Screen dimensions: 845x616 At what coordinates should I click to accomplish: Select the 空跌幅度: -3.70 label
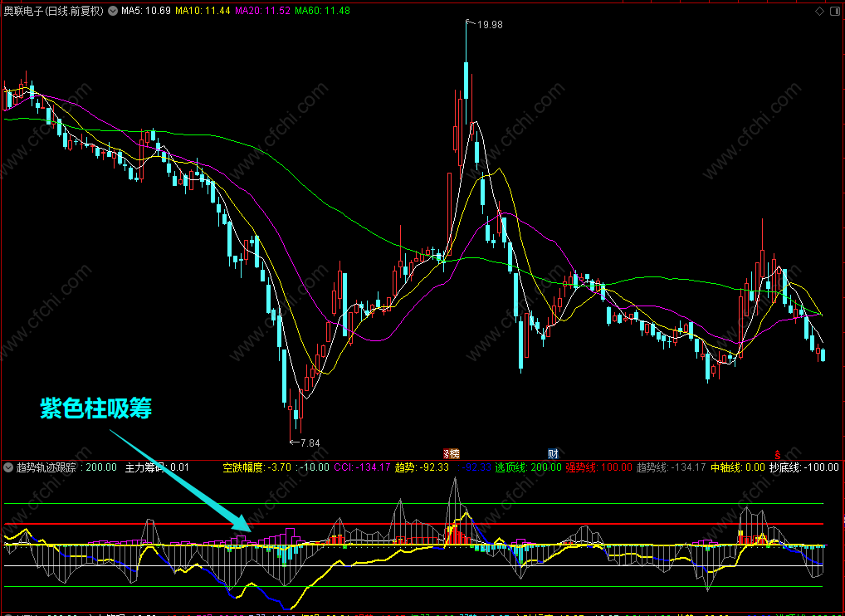[257, 467]
